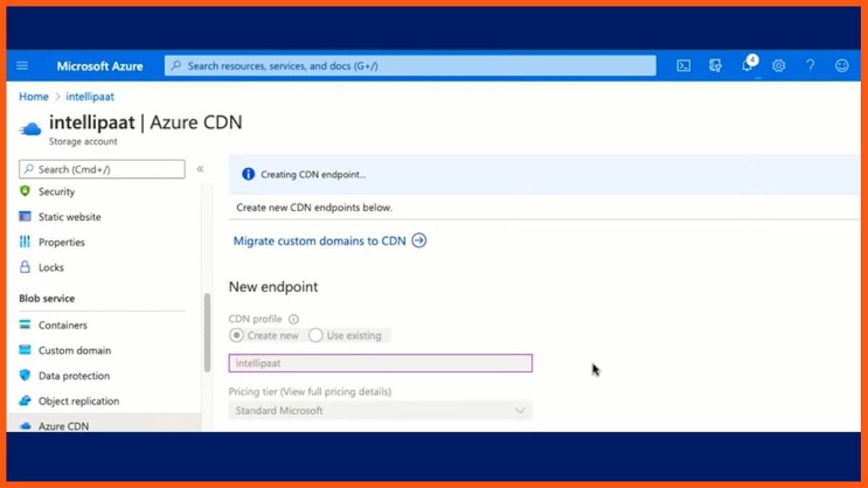Open Static website in the sidebar
868x488 pixels.
coord(69,217)
